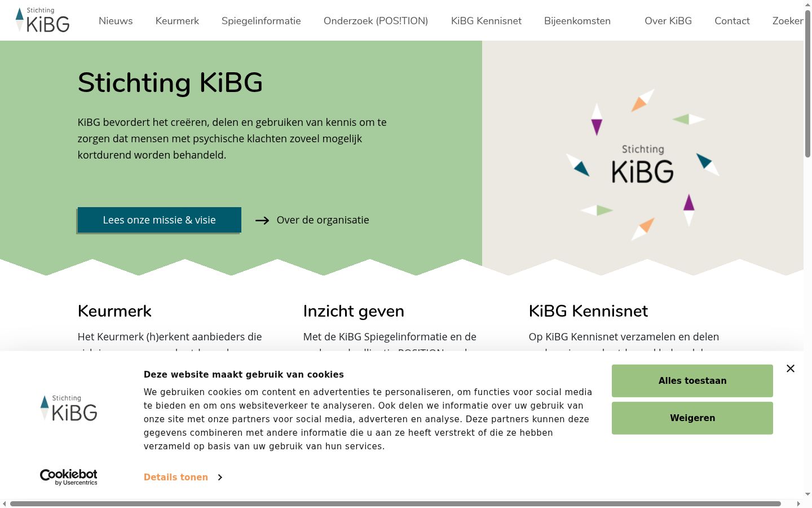Select KiBG Kennisnet in the top menu

[486, 21]
